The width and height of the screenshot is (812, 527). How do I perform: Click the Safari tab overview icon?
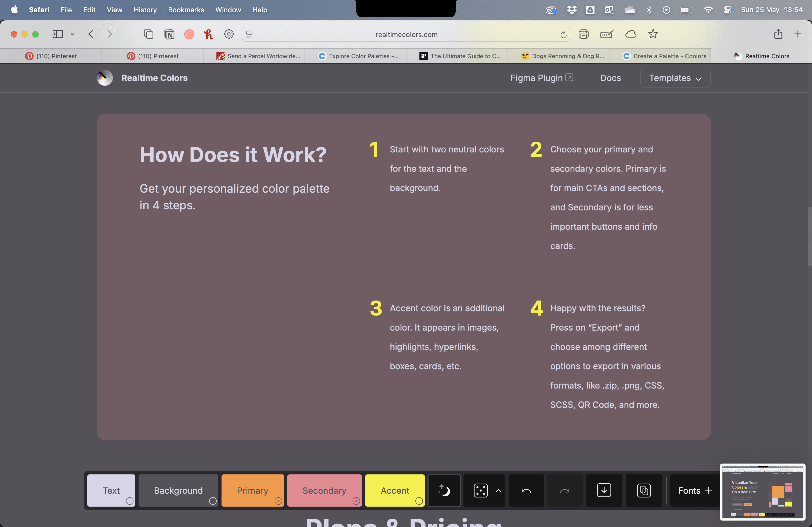click(x=148, y=34)
